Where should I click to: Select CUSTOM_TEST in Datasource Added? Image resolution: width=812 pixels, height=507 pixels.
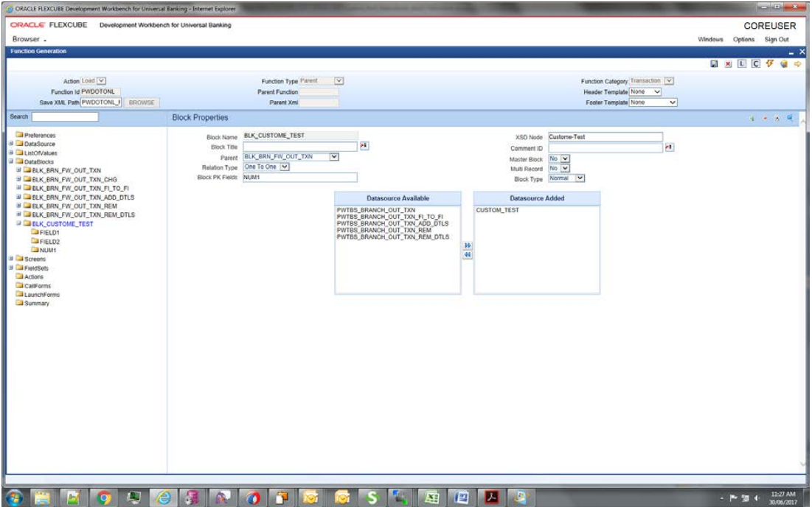coord(497,210)
